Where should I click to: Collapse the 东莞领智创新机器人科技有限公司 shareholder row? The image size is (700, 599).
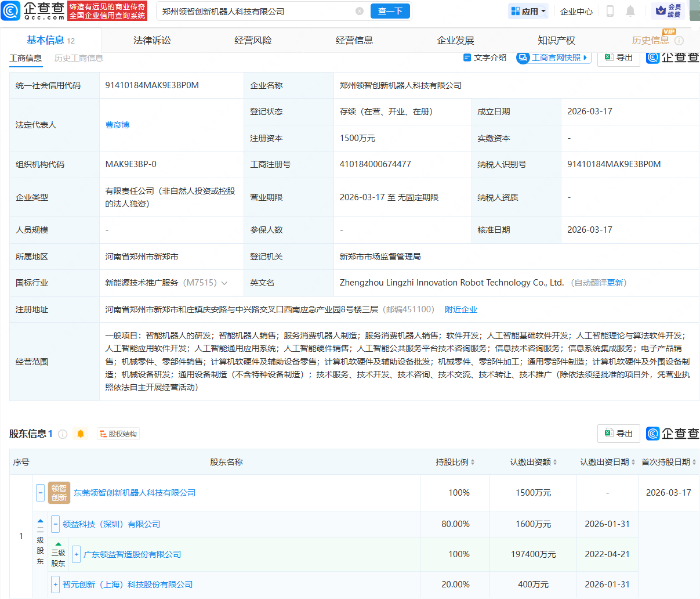click(40, 493)
